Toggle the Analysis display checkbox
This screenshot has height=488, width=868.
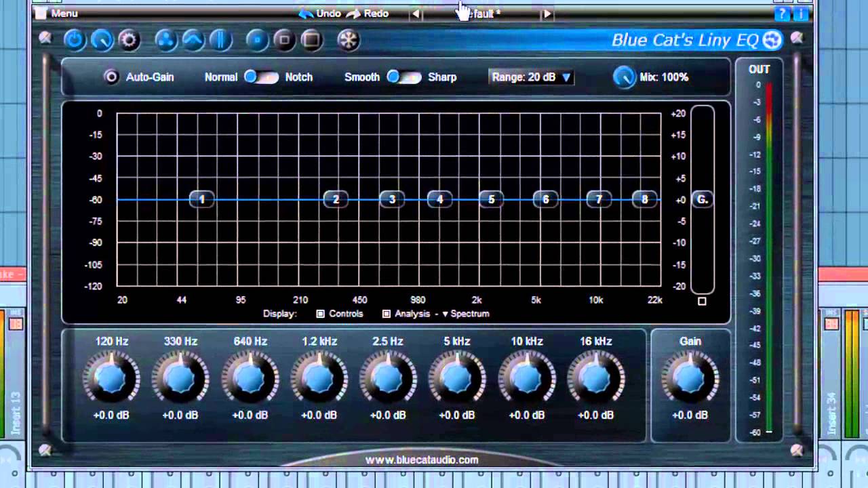(387, 314)
